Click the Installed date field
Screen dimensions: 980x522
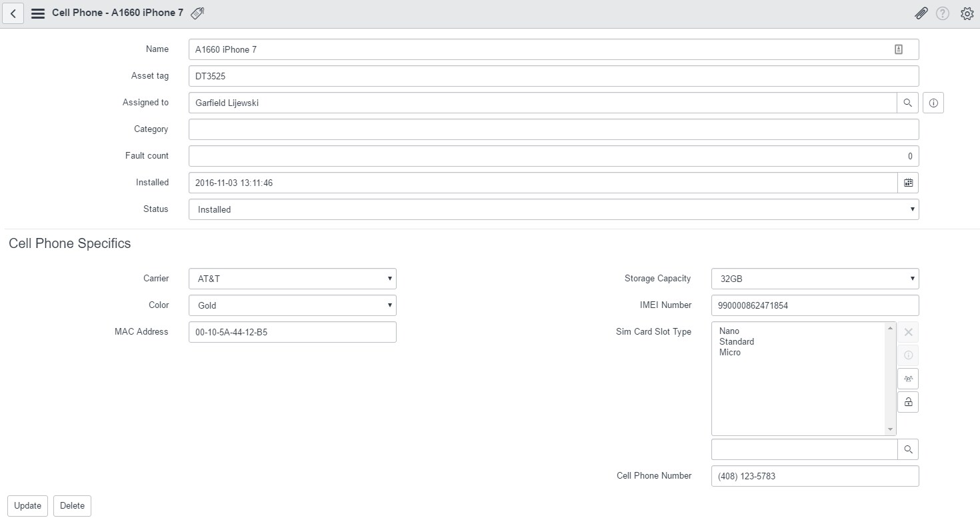click(543, 183)
